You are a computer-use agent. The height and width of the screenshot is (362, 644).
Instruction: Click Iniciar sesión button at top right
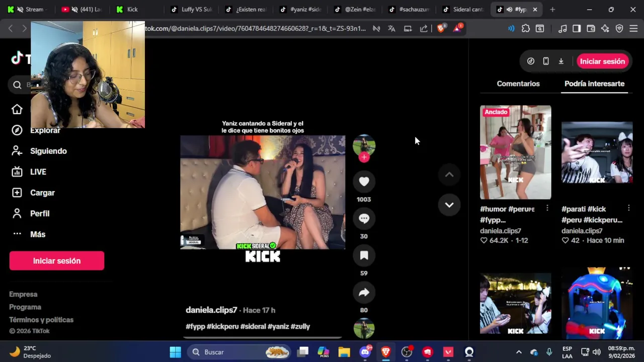[602, 61]
